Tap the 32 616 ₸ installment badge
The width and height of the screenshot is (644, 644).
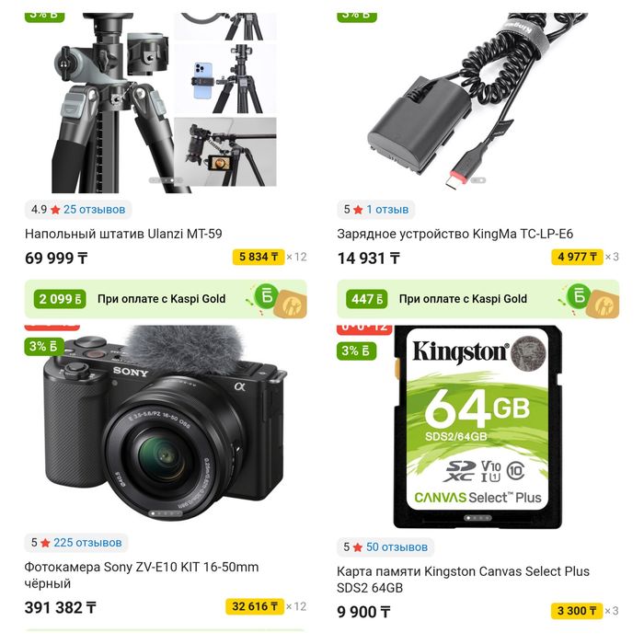[255, 606]
